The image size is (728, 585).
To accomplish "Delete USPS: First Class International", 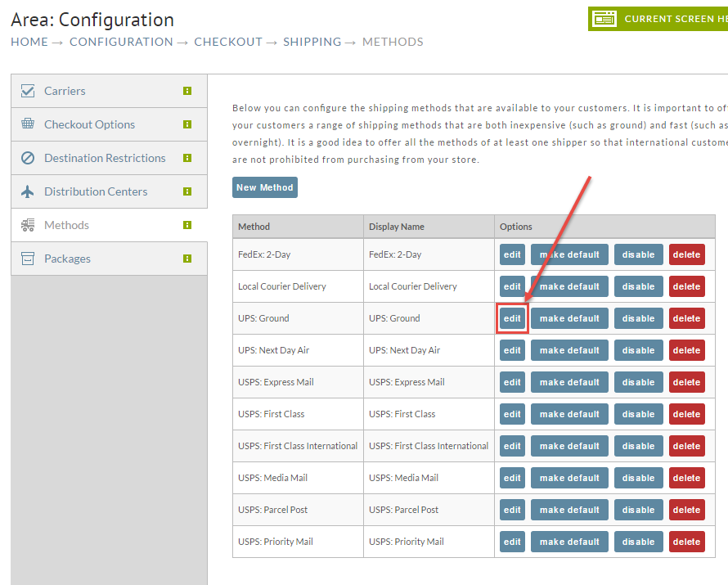I will tap(686, 446).
